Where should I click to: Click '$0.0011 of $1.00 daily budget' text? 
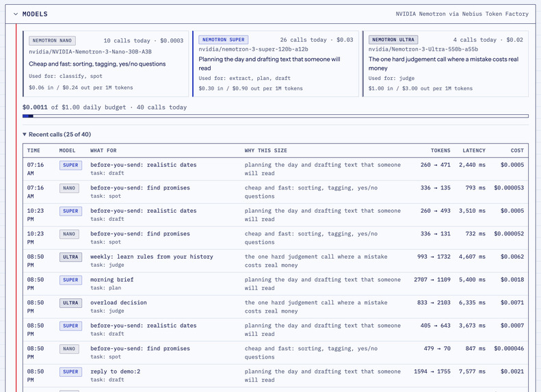(74, 107)
